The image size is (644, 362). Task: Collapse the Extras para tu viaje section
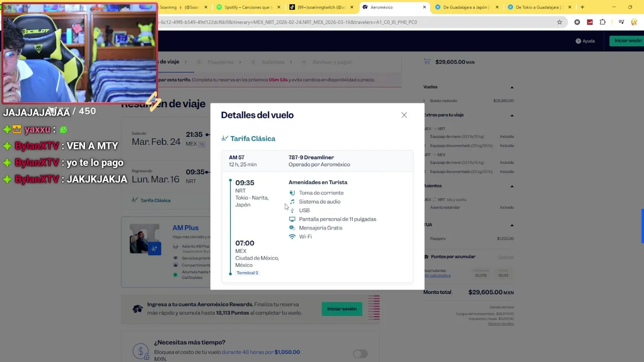(512, 115)
